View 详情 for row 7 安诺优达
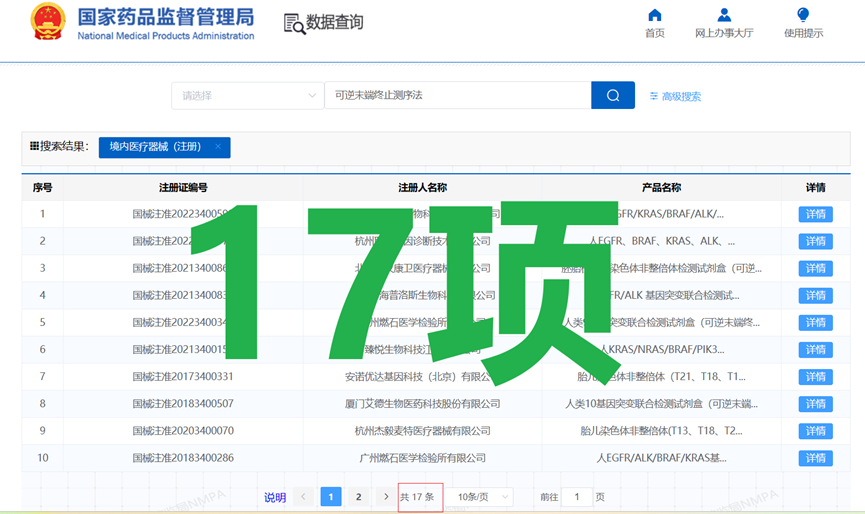The height and width of the screenshot is (514, 865). [814, 377]
